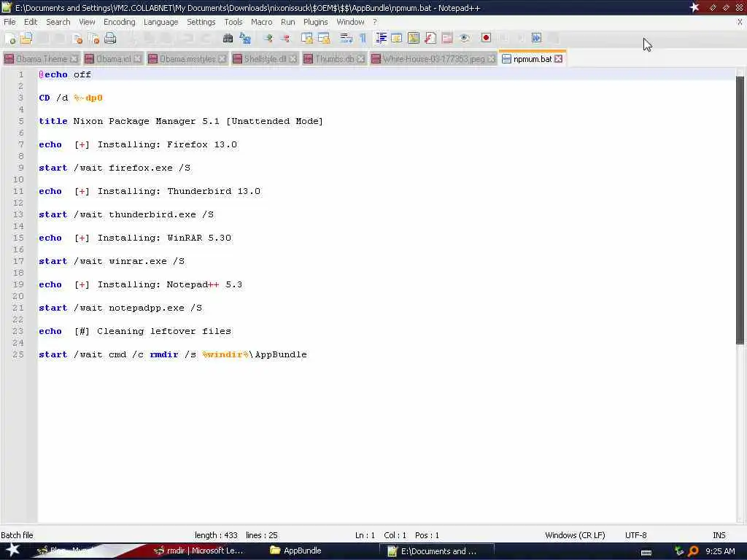Click line 5 title Nixon Package Manager text
The width and height of the screenshot is (747, 560).
pos(181,122)
